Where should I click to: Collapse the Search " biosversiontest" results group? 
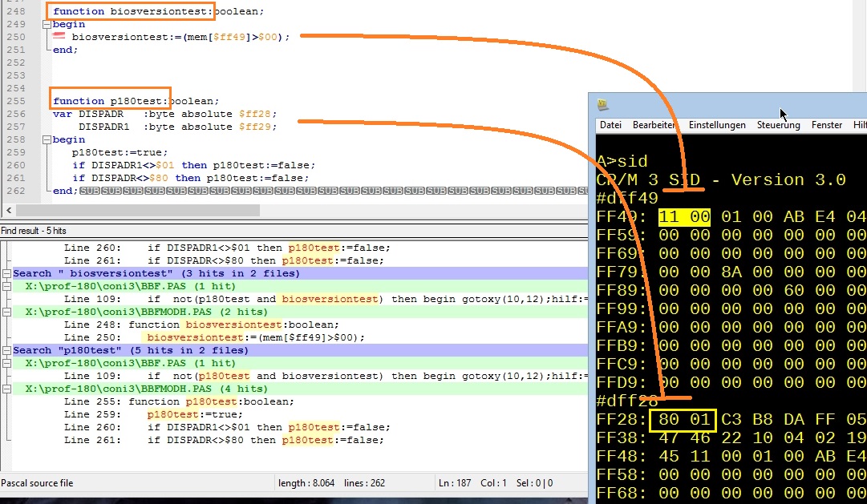7,273
